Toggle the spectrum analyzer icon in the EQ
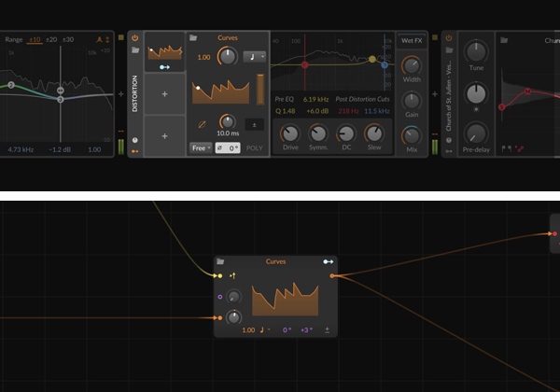This screenshot has height=392, width=560. [x=99, y=39]
